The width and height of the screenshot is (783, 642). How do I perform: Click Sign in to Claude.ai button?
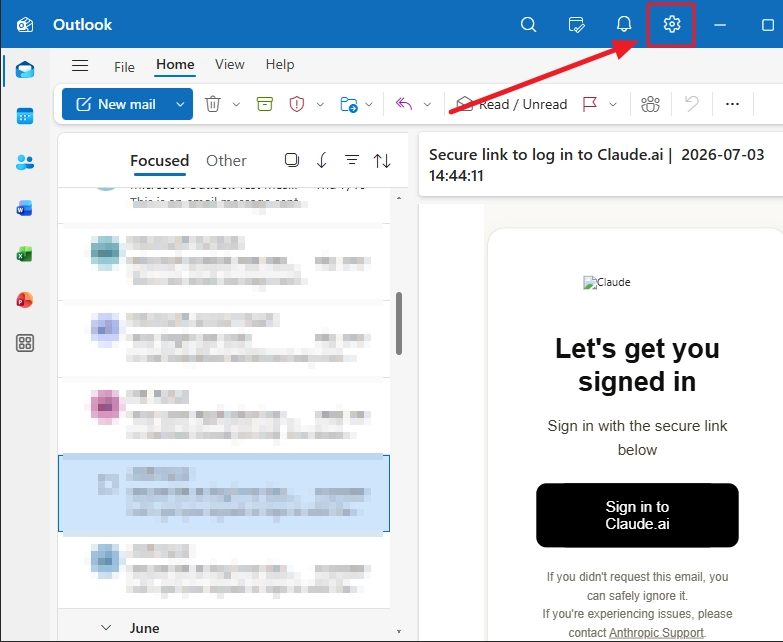tap(637, 515)
